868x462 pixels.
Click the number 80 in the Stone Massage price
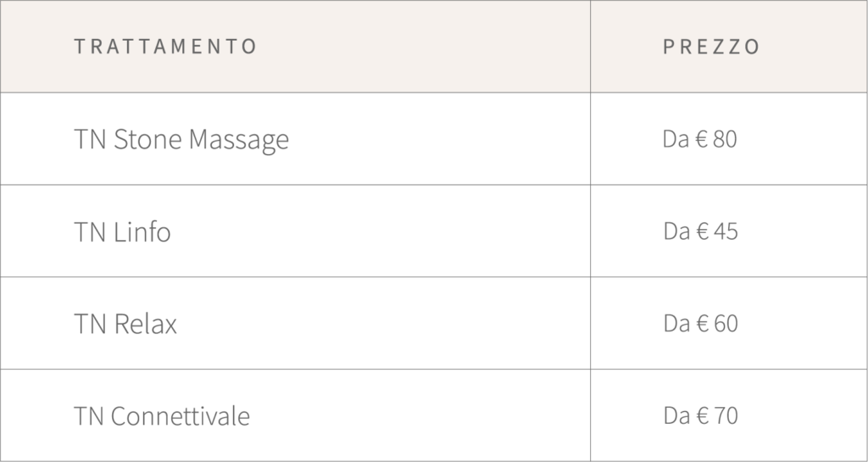pos(726,139)
